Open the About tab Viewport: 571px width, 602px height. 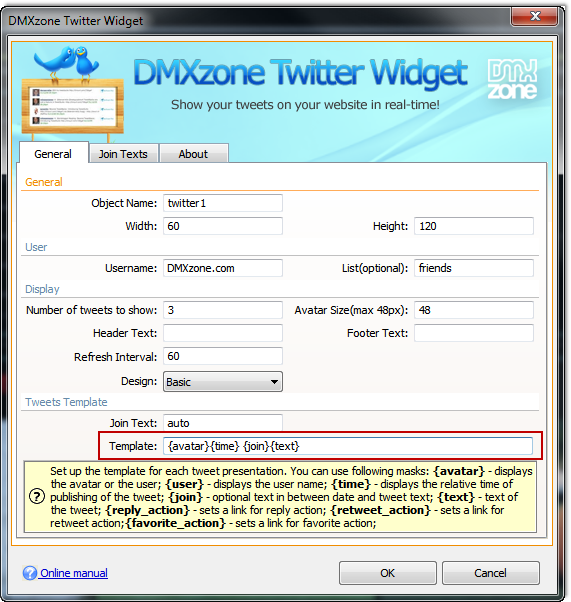point(193,154)
